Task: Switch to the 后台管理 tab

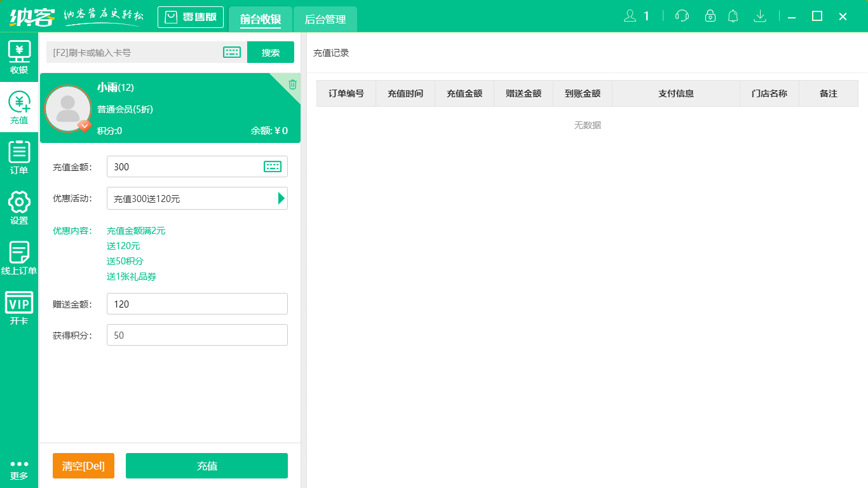Action: [x=325, y=19]
